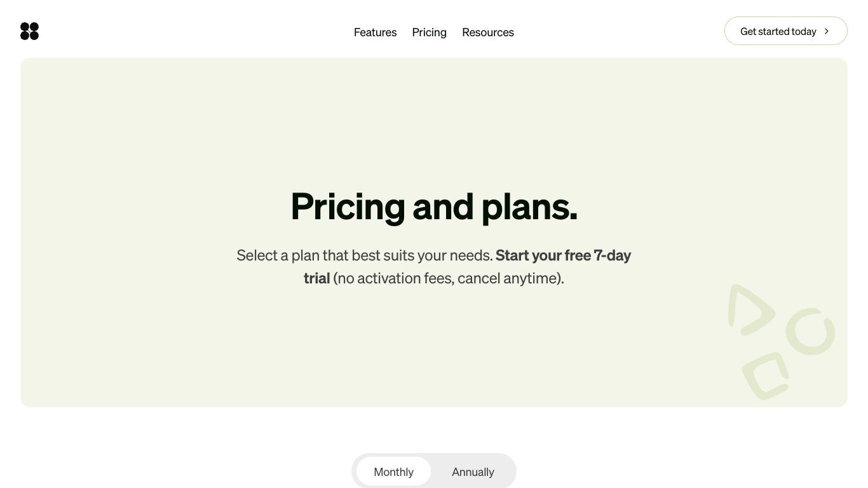The width and height of the screenshot is (868, 488).
Task: Click '(no activation fees, cancel anytime)' text
Action: point(449,278)
